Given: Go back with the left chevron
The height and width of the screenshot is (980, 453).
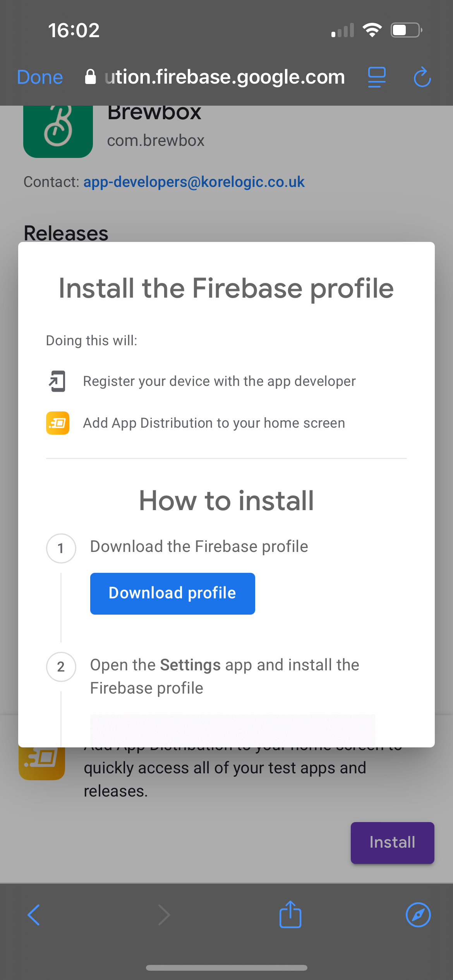Looking at the screenshot, I should coord(34,915).
